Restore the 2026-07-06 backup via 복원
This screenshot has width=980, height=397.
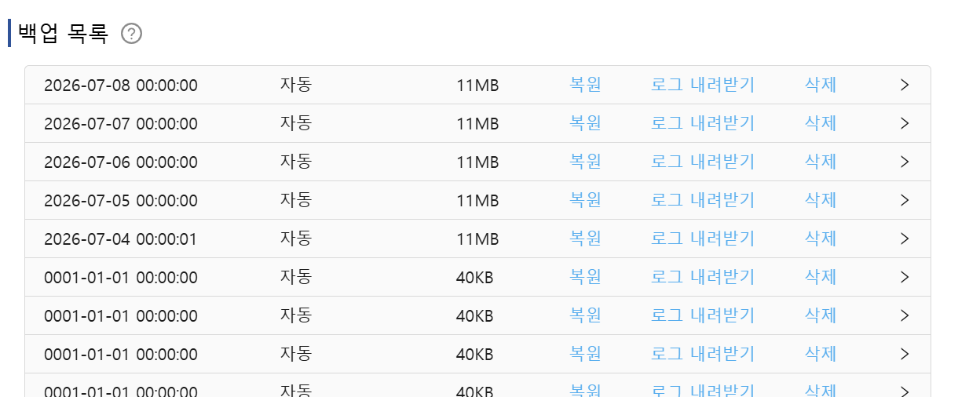click(585, 162)
